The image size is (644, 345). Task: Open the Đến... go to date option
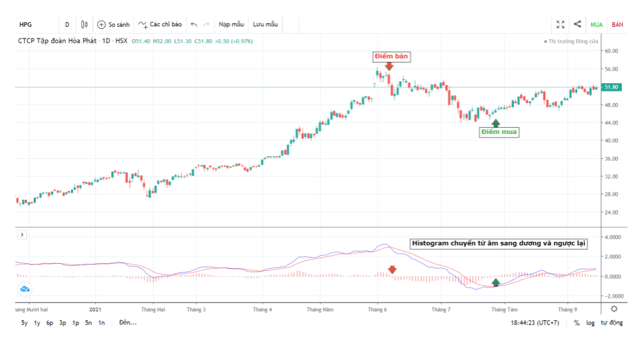[128, 322]
